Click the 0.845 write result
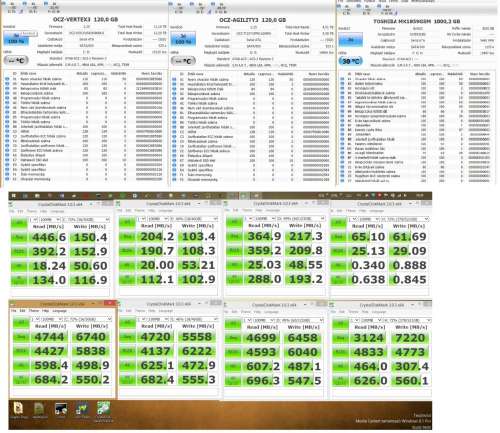500x433 pixels. pos(409,279)
